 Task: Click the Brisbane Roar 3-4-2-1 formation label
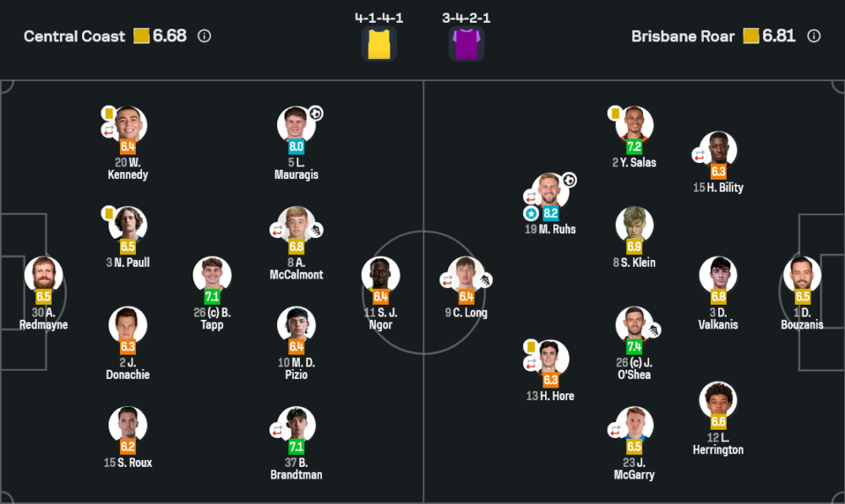pyautogui.click(x=466, y=17)
